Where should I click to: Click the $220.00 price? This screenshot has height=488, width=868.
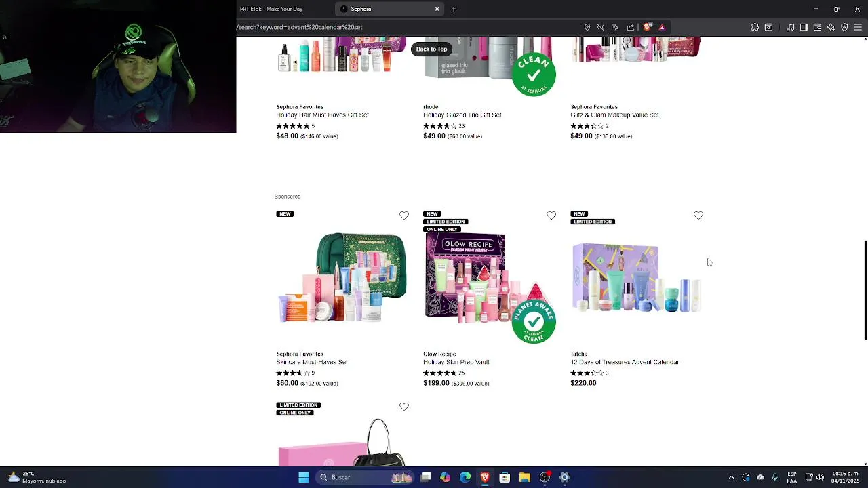[583, 383]
